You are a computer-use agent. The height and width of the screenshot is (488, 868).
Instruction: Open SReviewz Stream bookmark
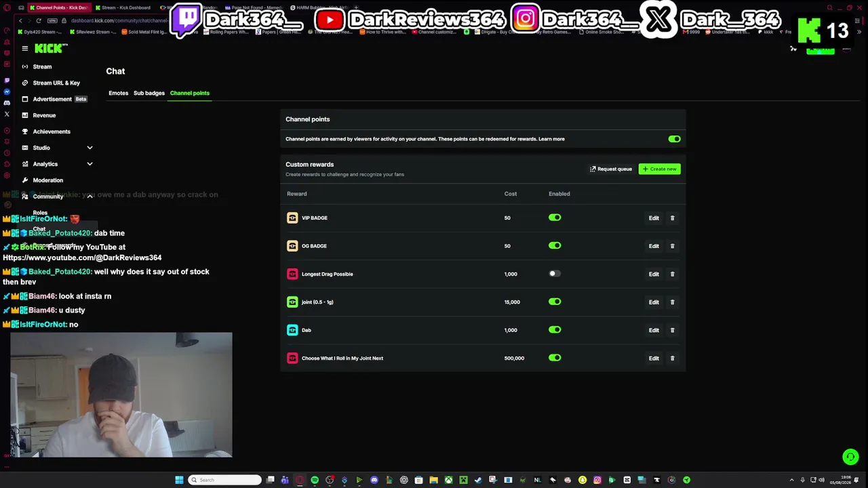93,32
